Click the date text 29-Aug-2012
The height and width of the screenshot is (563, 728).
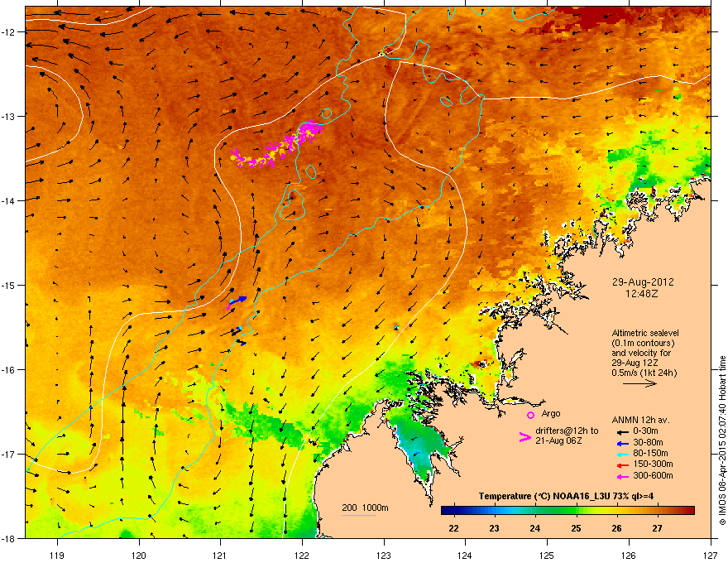tap(643, 282)
